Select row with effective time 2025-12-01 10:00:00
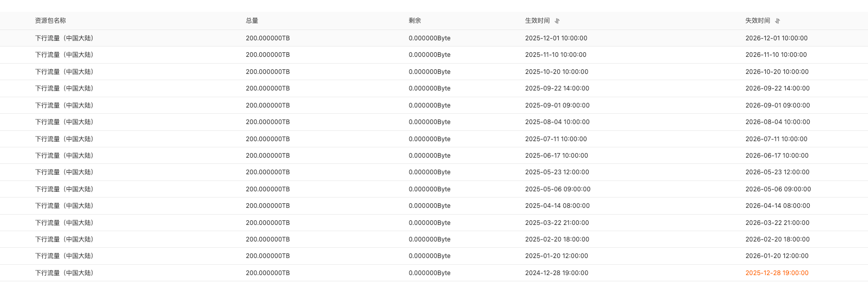Image resolution: width=868 pixels, height=302 pixels. (556, 38)
